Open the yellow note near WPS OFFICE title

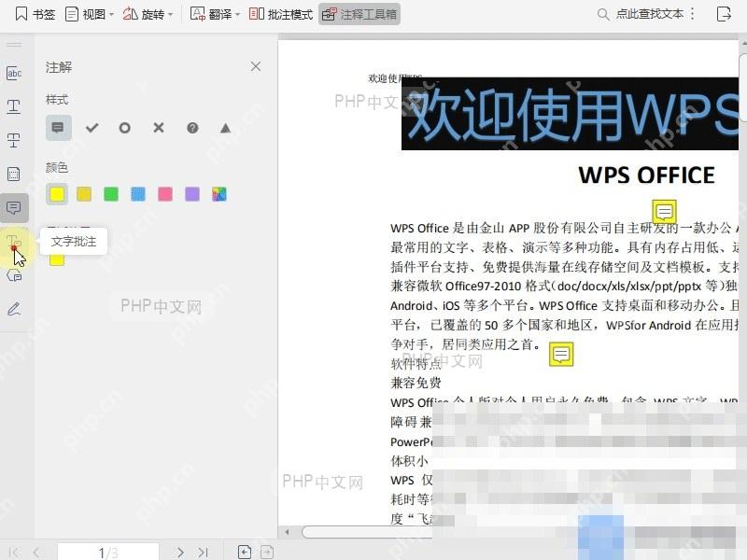tap(664, 211)
